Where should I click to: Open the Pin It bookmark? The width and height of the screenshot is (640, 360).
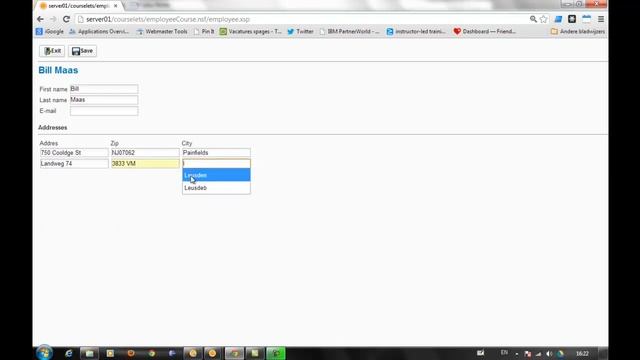[x=204, y=31]
